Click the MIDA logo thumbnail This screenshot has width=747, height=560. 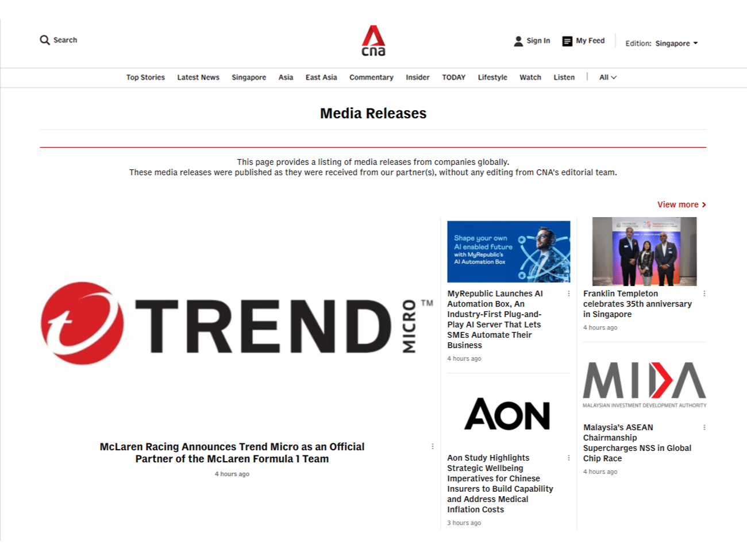coord(644,385)
